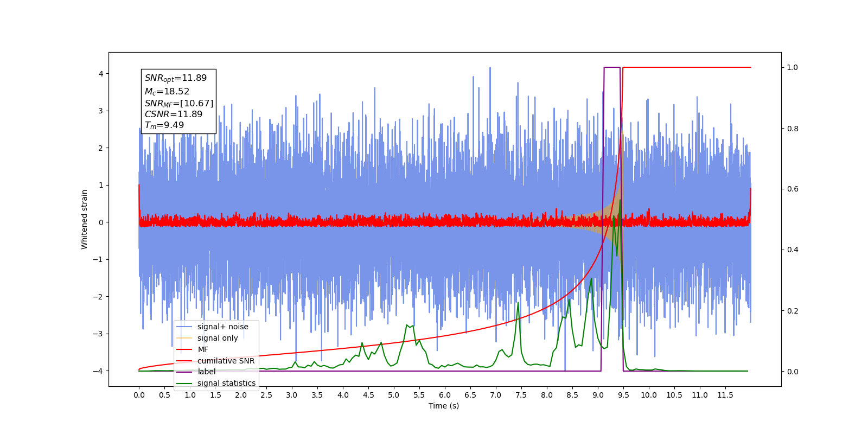868x434 pixels.
Task: Click the 7.5 time axis tick label
Action: click(x=521, y=395)
